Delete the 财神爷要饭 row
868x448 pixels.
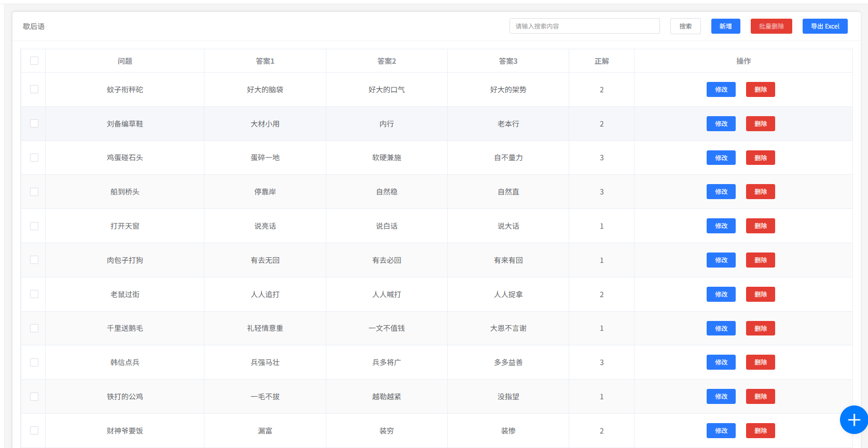(x=760, y=431)
